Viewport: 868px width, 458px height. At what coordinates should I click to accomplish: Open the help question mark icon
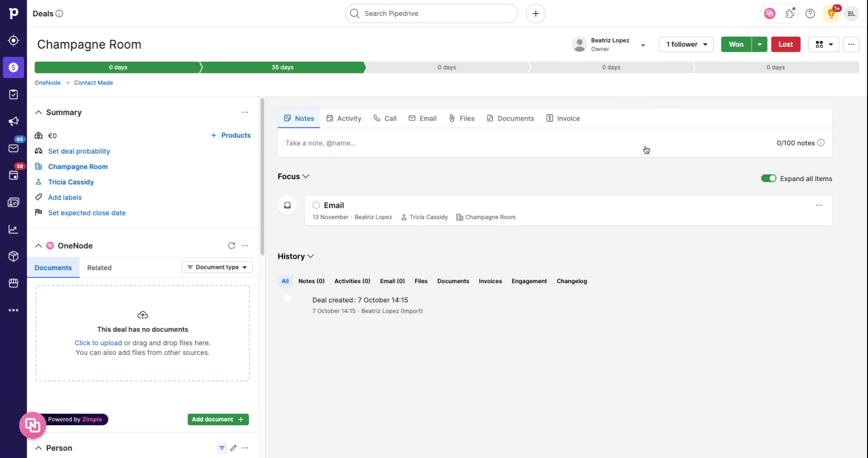(810, 13)
